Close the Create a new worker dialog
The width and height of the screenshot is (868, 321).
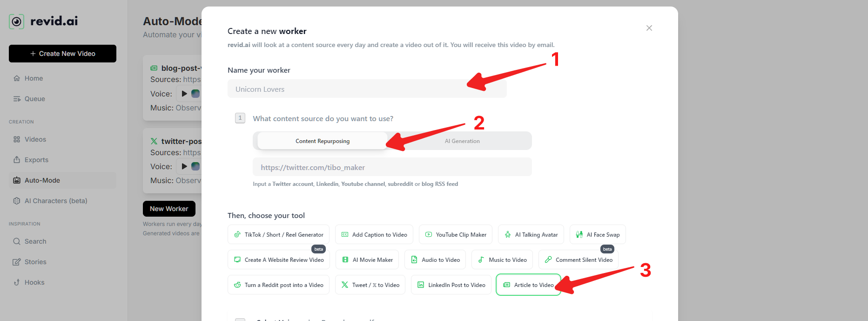(649, 28)
